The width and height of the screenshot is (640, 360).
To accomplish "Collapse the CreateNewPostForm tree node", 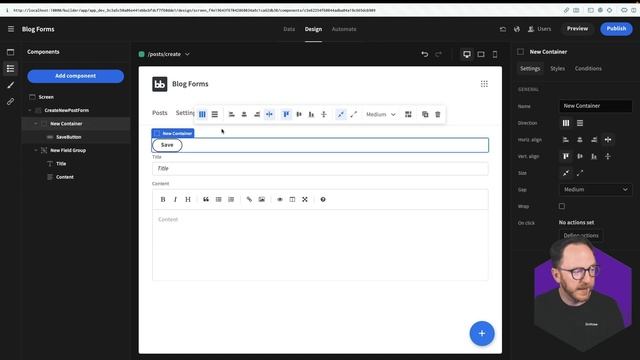I will (30, 110).
